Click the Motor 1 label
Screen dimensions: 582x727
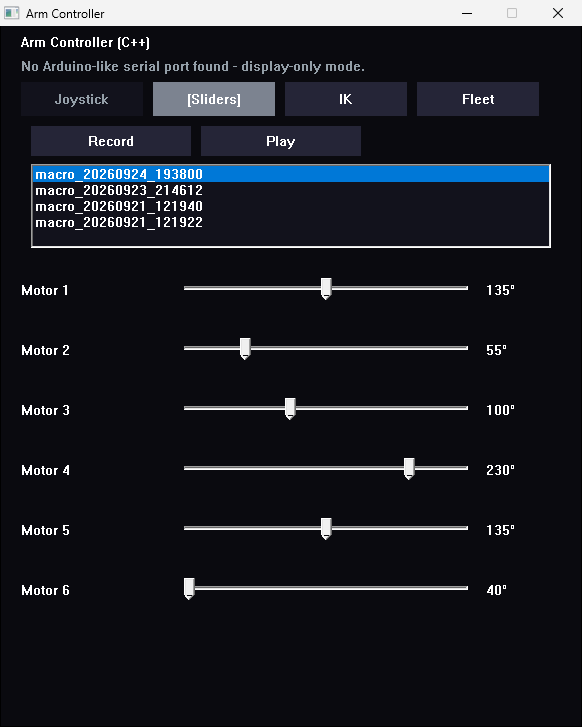[45, 290]
